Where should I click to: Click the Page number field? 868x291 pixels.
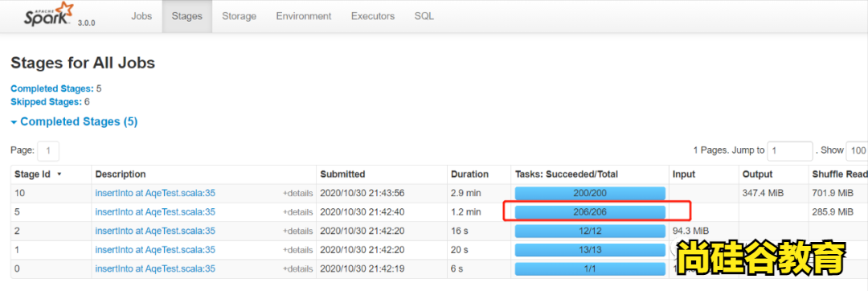coord(48,151)
